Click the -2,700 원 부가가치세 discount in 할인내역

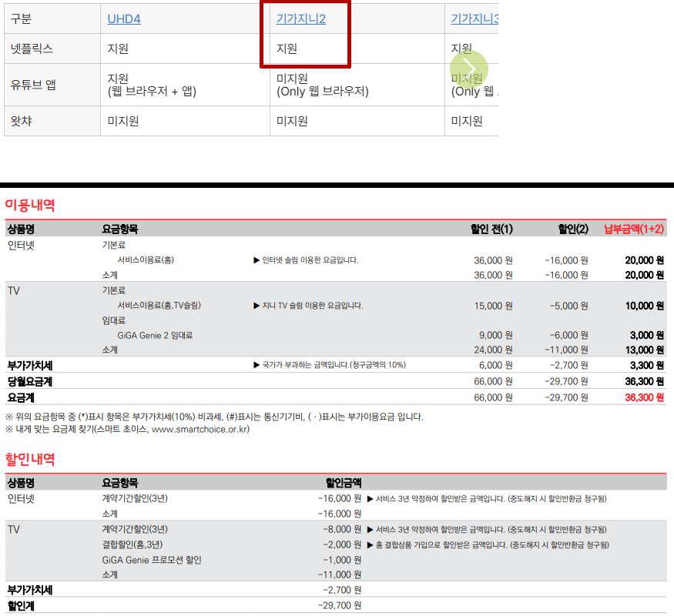pos(342,590)
